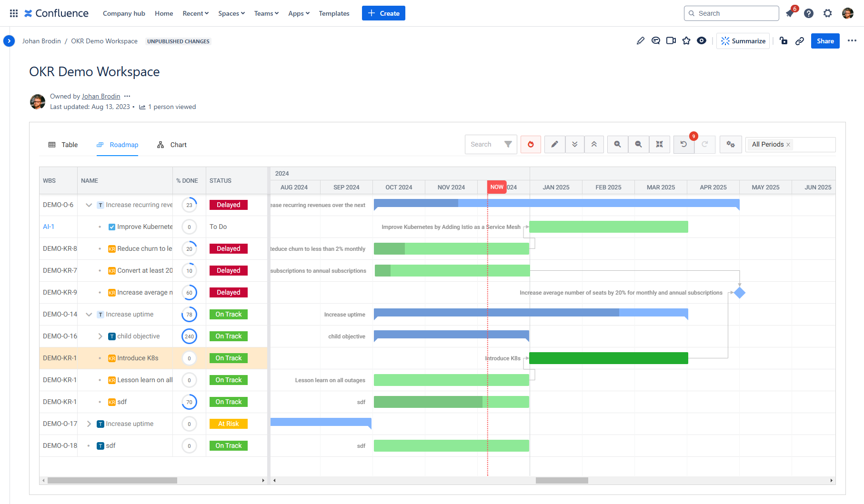The height and width of the screenshot is (504, 864).
Task: Click the zoom out magnifier icon
Action: [x=638, y=144]
